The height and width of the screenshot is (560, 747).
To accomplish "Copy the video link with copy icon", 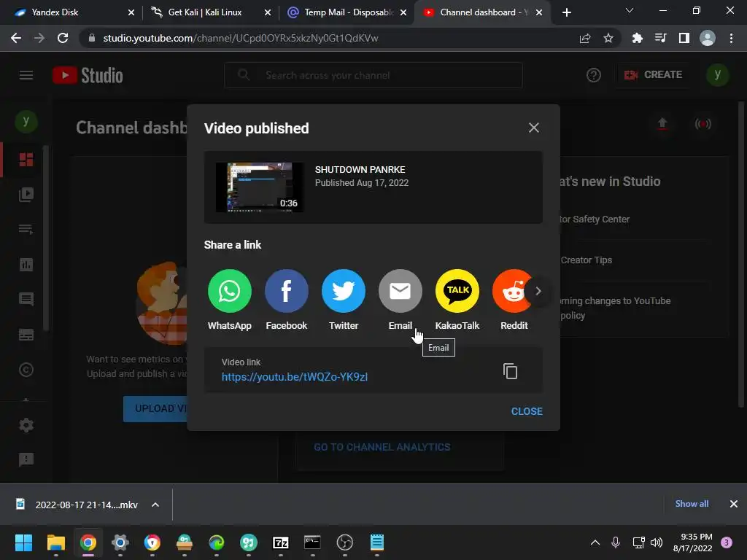I will click(510, 371).
